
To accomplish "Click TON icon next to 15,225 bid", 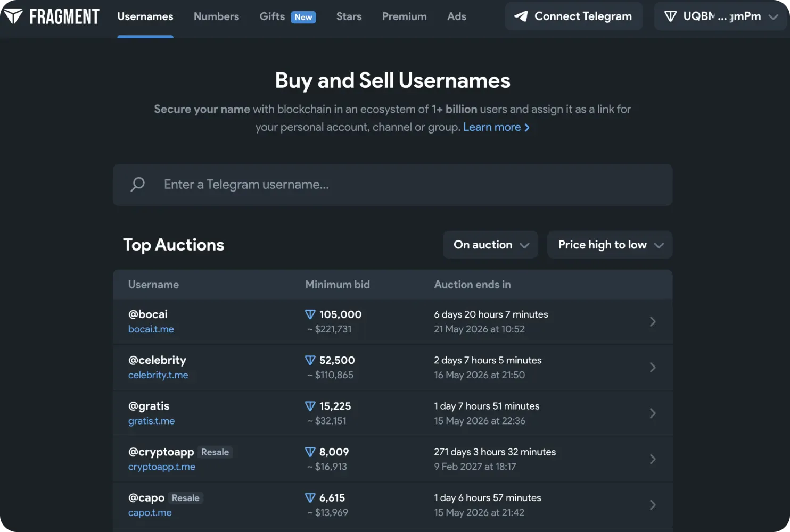I will pos(310,406).
